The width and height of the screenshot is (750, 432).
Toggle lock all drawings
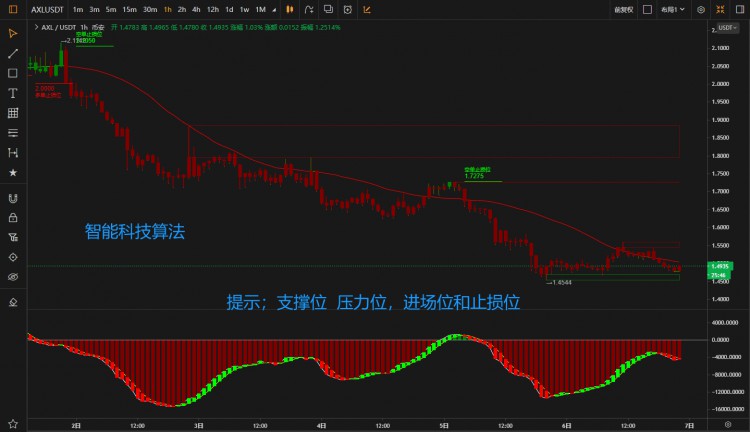click(13, 218)
